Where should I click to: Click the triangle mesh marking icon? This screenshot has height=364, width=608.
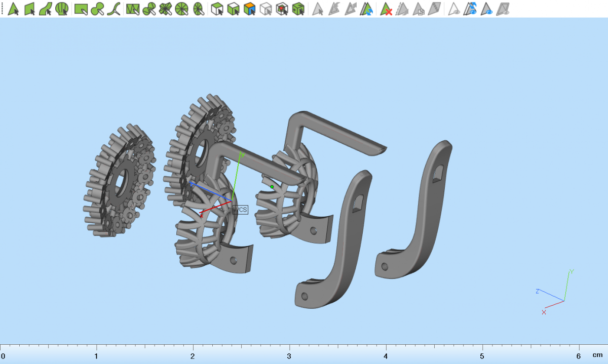click(x=133, y=9)
